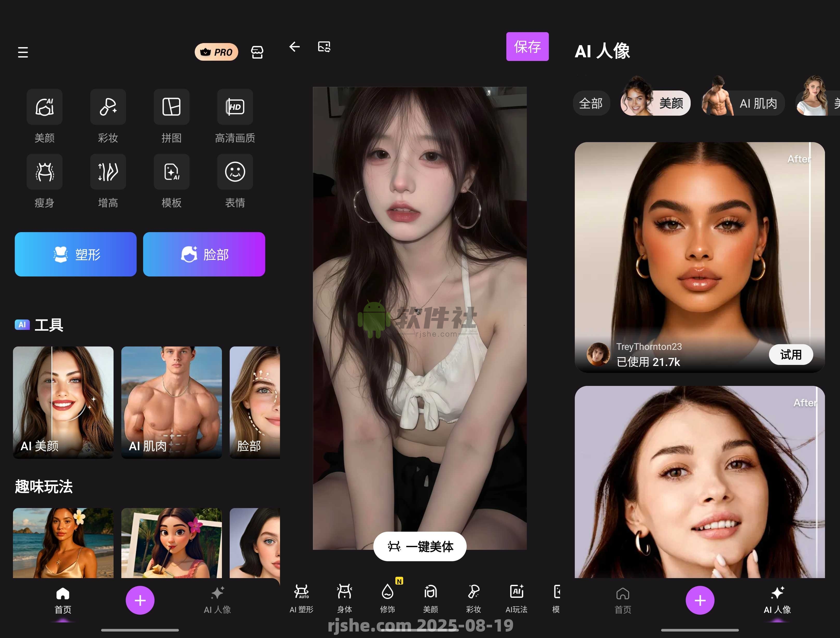Image resolution: width=840 pixels, height=638 pixels.
Task: Select the 瘦身 slimming tool
Action: (x=44, y=172)
